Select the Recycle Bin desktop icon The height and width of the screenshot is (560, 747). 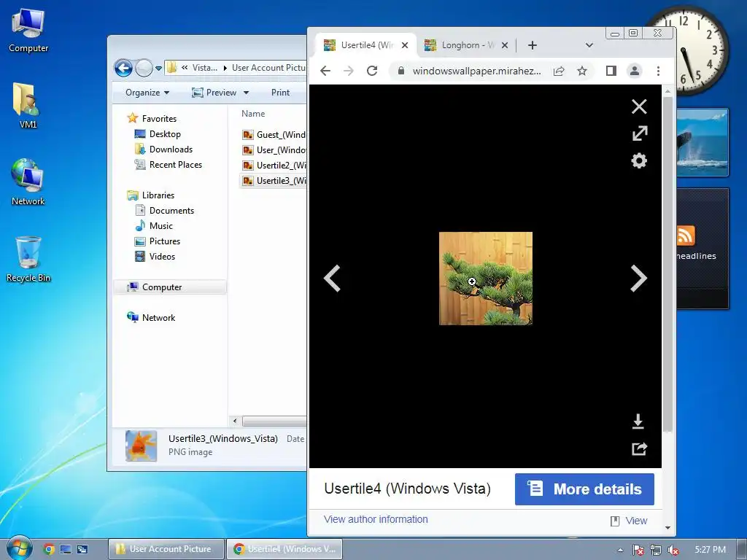click(x=28, y=260)
